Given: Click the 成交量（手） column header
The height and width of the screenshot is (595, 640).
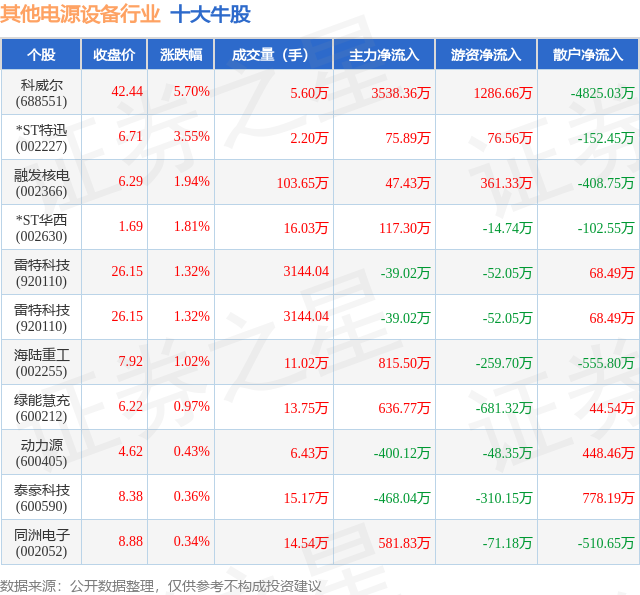Looking at the screenshot, I should click(274, 55).
